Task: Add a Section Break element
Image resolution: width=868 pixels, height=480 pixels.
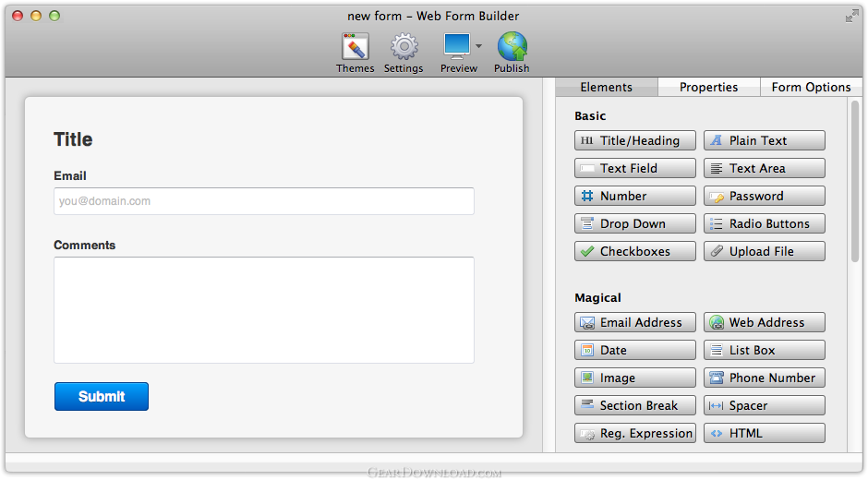Action: (x=635, y=405)
